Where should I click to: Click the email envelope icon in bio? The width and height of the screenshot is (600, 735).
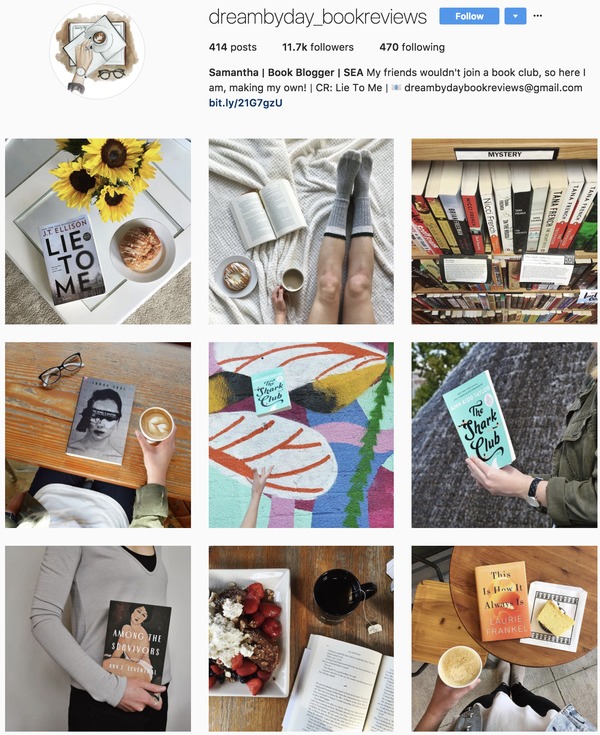tap(397, 88)
